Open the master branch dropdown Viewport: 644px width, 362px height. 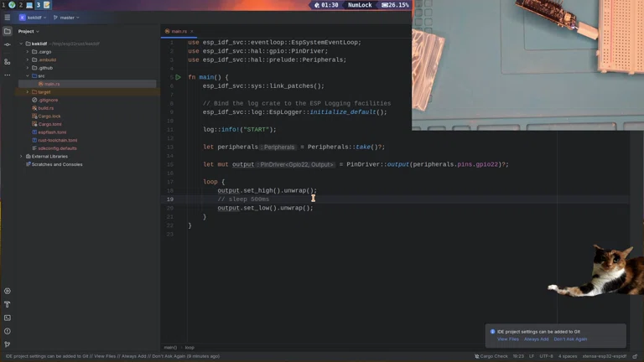point(66,18)
